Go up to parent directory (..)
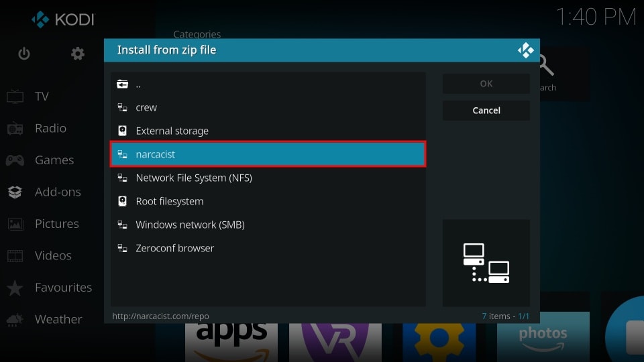Screen dimensions: 644x362 pos(268,84)
